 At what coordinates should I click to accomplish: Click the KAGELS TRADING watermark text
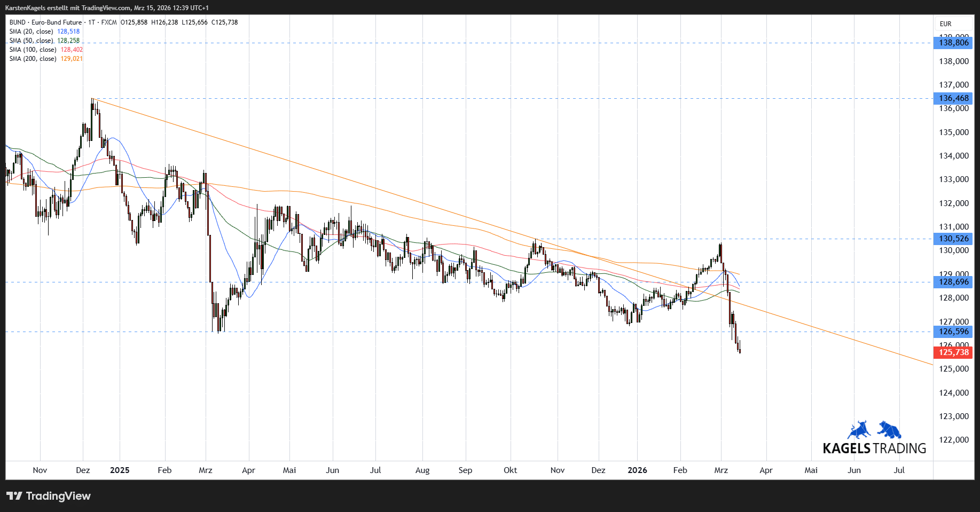point(874,448)
